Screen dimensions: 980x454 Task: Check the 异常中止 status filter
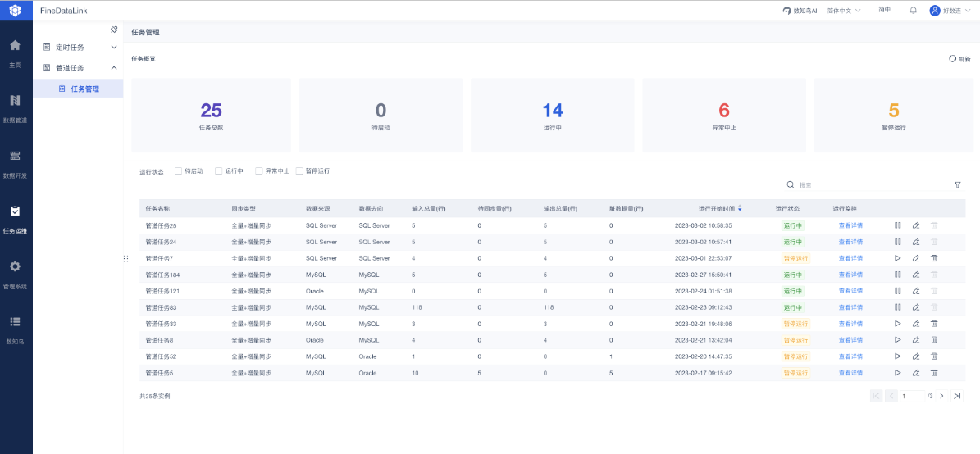pyautogui.click(x=259, y=170)
